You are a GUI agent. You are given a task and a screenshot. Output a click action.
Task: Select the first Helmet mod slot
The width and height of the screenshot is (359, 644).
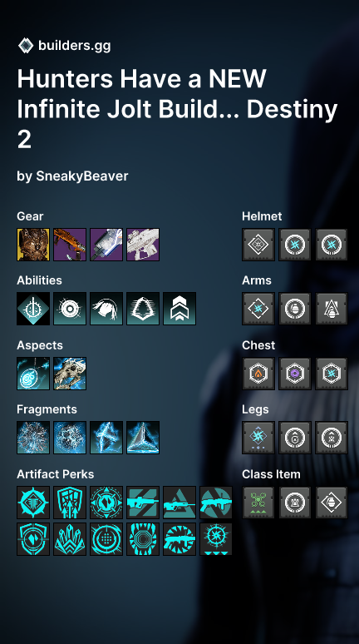[x=258, y=245]
